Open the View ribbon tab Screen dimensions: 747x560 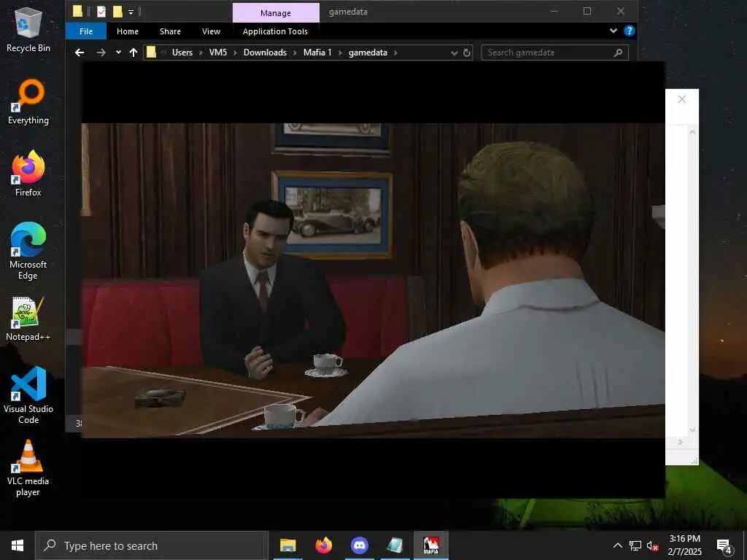[x=211, y=31]
